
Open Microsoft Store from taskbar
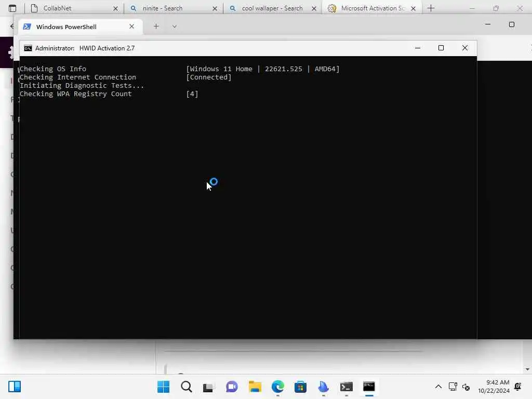300,387
